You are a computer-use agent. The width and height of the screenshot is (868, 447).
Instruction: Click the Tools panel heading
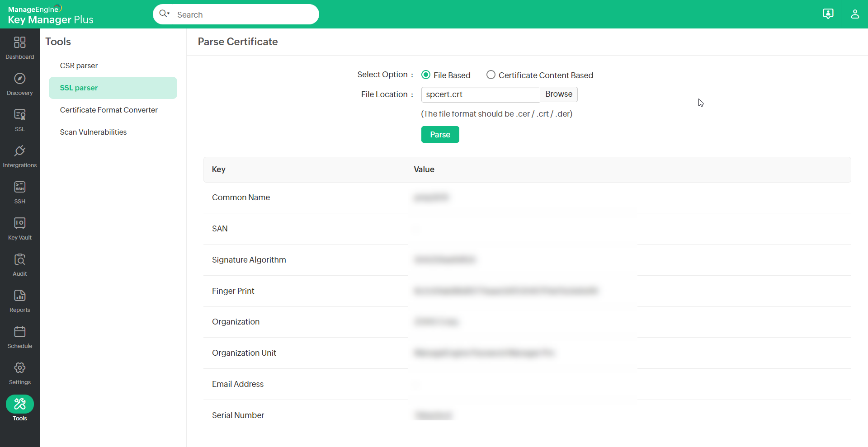pyautogui.click(x=58, y=42)
